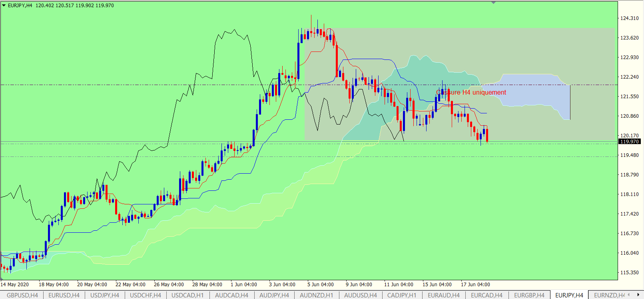The height and width of the screenshot is (299, 644).
Task: Select the red 'Clôture H4 uniquement' text label
Action: tap(471, 93)
